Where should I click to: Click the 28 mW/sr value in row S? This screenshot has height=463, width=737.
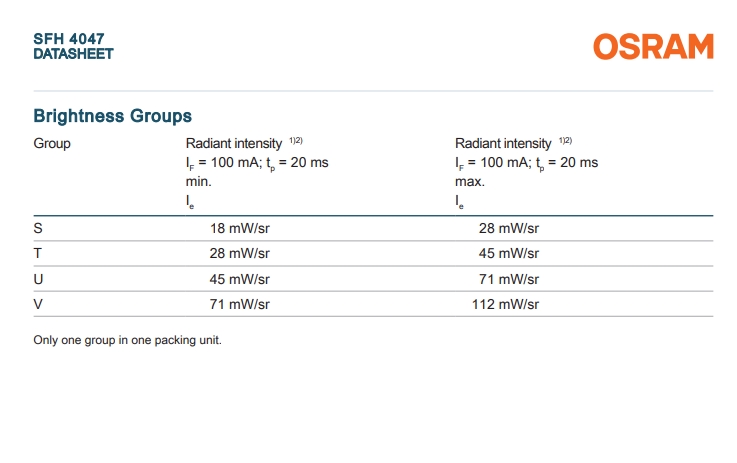click(x=509, y=228)
